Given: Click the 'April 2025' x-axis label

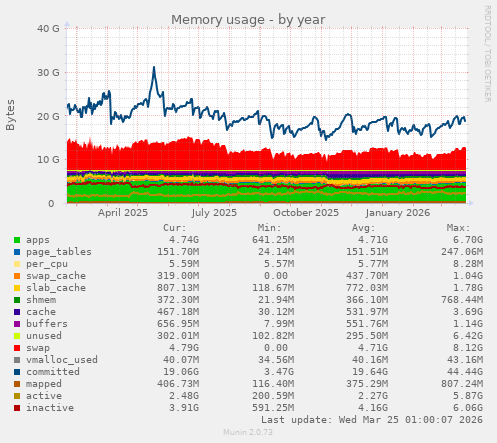Looking at the screenshot, I should click(123, 213).
